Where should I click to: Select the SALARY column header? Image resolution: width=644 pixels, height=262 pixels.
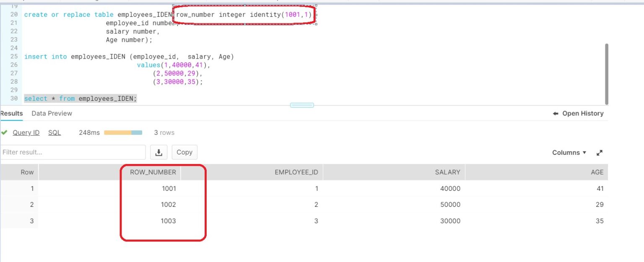[447, 172]
